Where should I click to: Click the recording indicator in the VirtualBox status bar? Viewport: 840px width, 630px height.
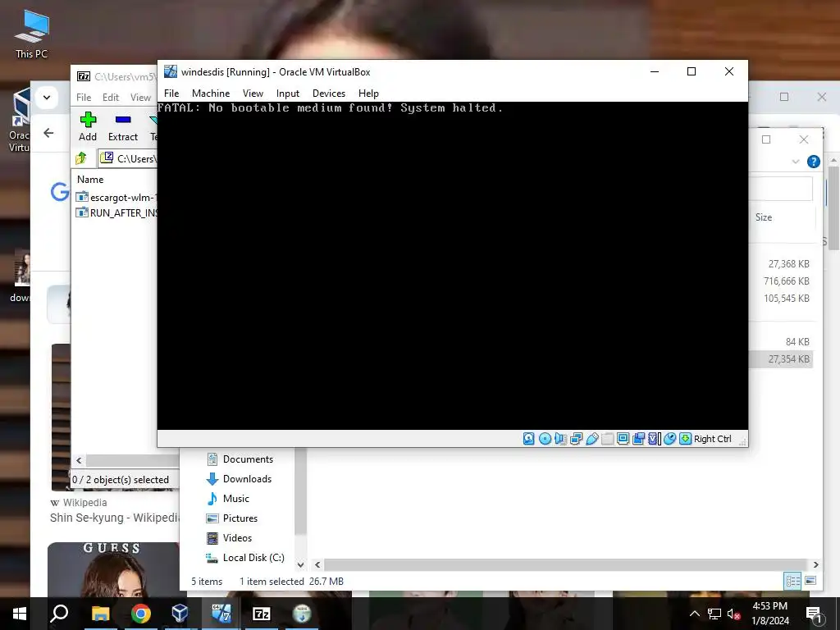point(638,439)
